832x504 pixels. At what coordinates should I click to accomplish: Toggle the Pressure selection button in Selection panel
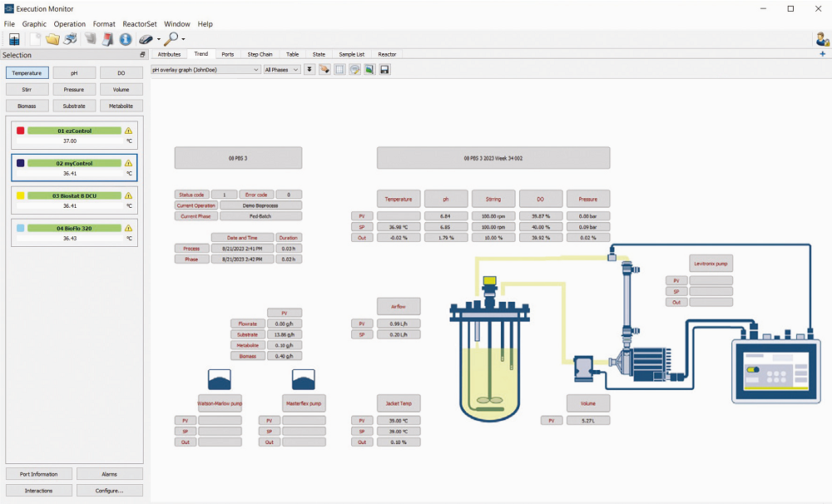tap(74, 89)
